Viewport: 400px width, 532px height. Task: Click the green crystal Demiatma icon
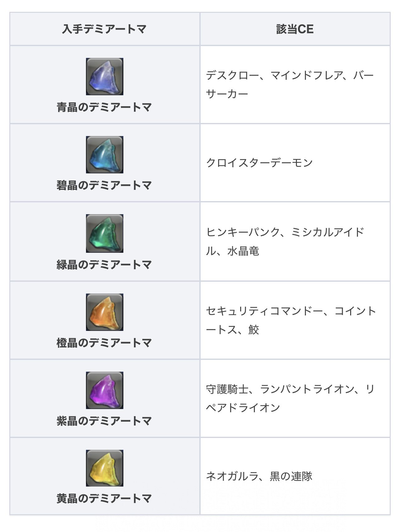click(105, 233)
